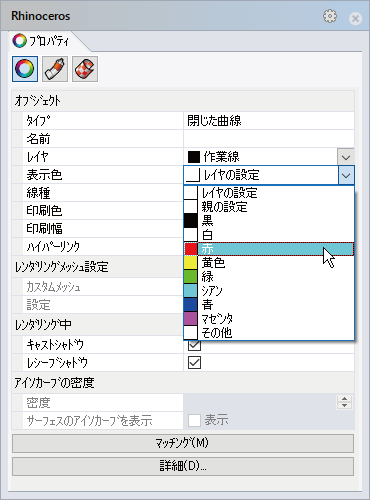Close the Rhinoceros panel
The image size is (370, 500).
point(355,18)
